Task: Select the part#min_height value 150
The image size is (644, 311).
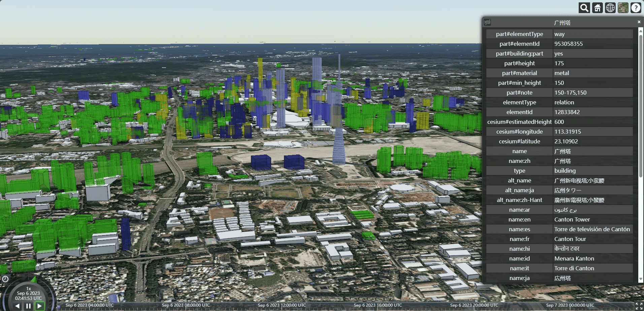Action: [559, 83]
